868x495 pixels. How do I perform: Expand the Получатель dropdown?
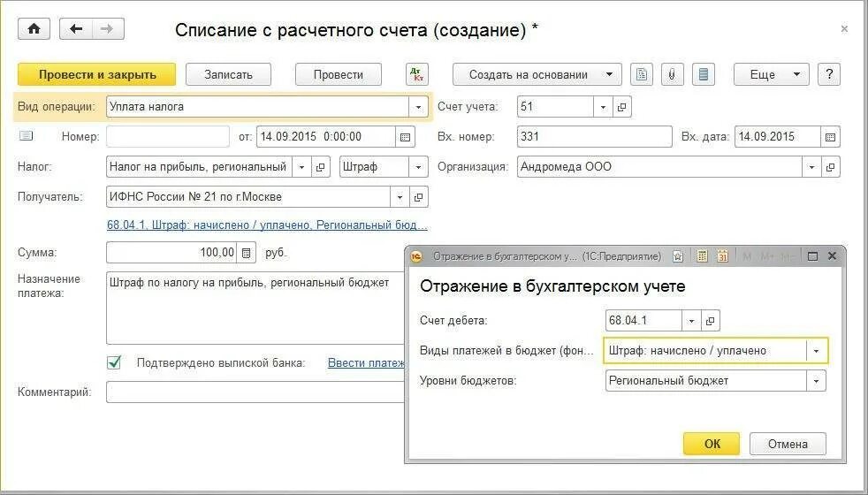point(400,196)
